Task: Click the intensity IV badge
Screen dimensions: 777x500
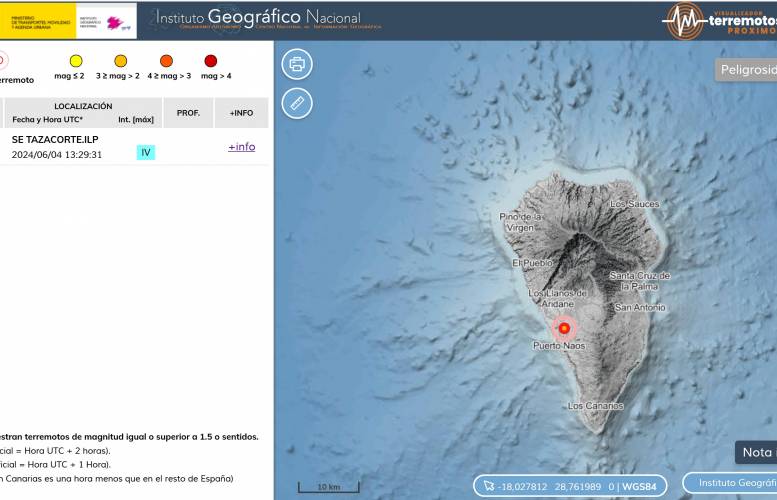Action: point(146,153)
